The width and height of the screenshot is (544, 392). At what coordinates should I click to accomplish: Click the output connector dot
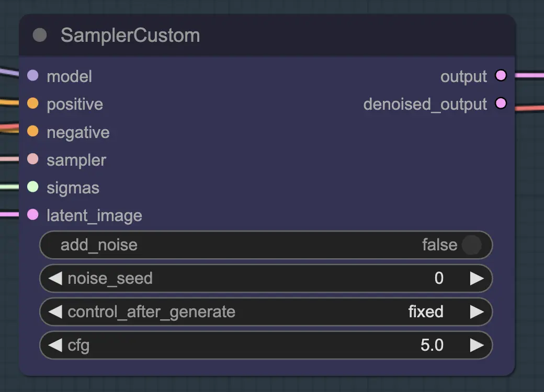coord(501,75)
